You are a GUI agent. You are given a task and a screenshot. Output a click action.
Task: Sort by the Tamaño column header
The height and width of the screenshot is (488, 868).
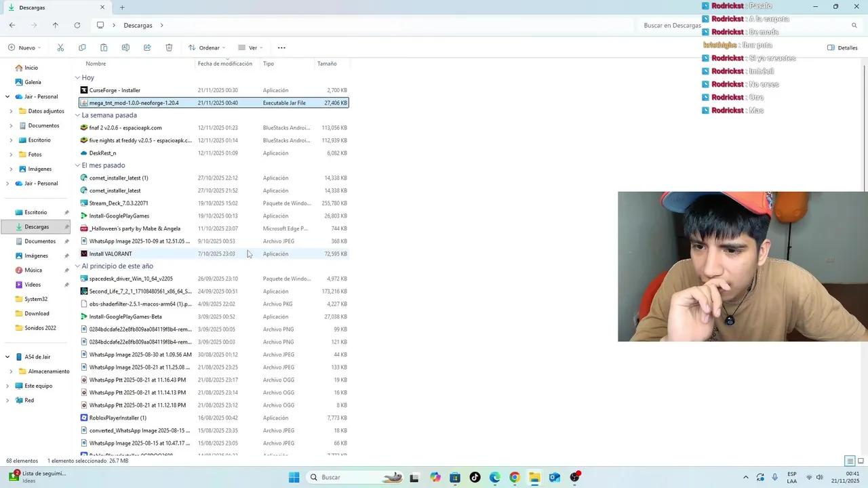(327, 64)
